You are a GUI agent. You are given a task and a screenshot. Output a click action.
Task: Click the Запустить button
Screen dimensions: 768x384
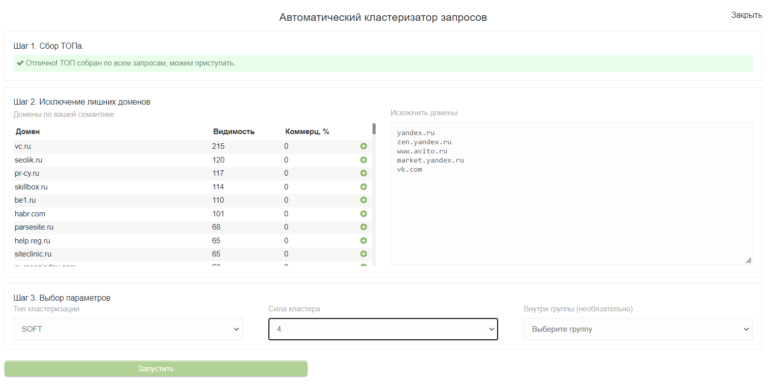tap(156, 369)
